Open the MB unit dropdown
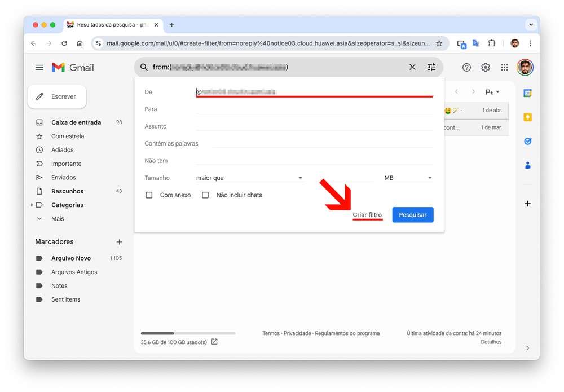This screenshot has width=564, height=392. (408, 178)
